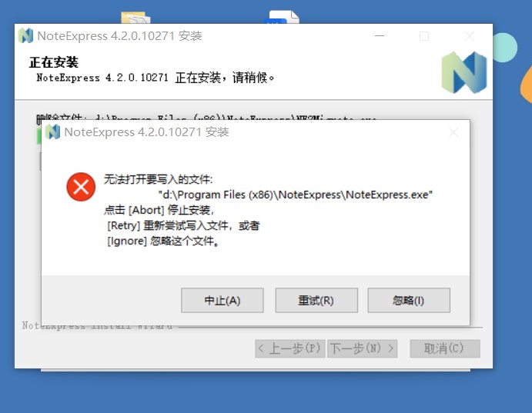Screen dimensions: 532x413
Task: Click the error dialog title bar text
Action: pos(146,132)
